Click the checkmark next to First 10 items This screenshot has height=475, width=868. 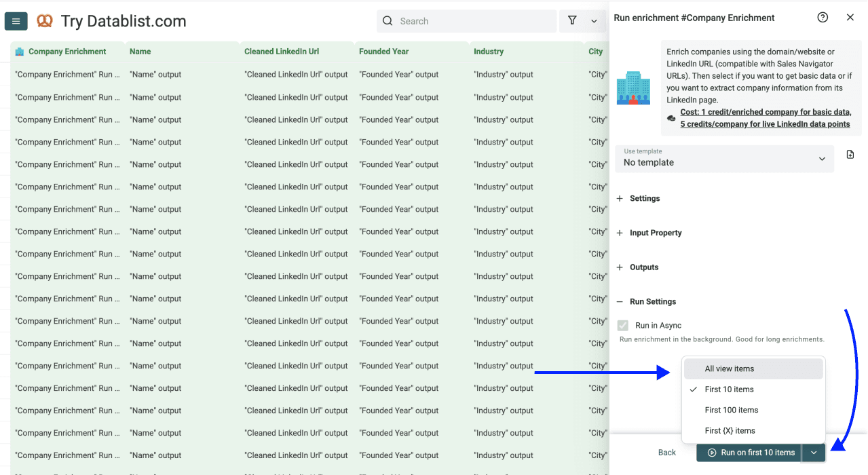pyautogui.click(x=693, y=389)
